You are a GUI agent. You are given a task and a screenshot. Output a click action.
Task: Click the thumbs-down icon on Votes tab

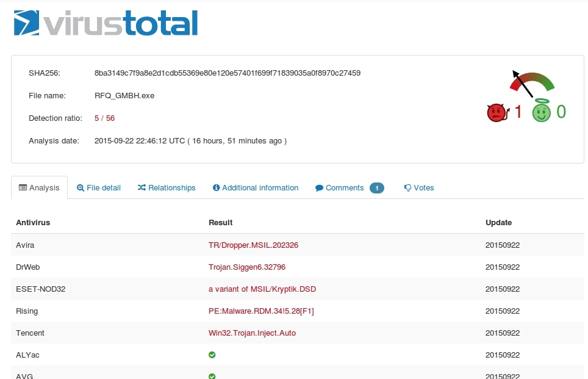click(x=407, y=188)
